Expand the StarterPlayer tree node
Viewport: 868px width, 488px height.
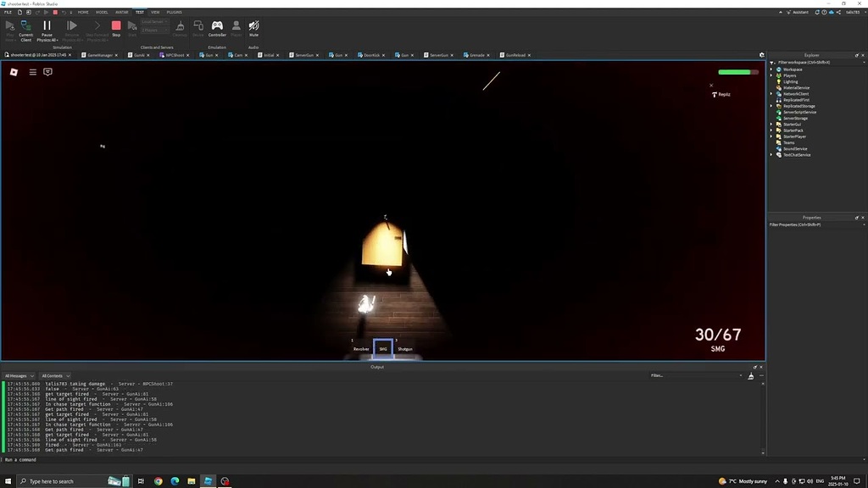(x=771, y=136)
